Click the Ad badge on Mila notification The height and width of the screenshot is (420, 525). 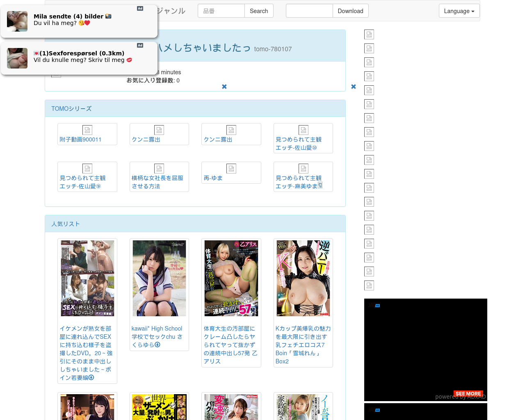point(140,9)
